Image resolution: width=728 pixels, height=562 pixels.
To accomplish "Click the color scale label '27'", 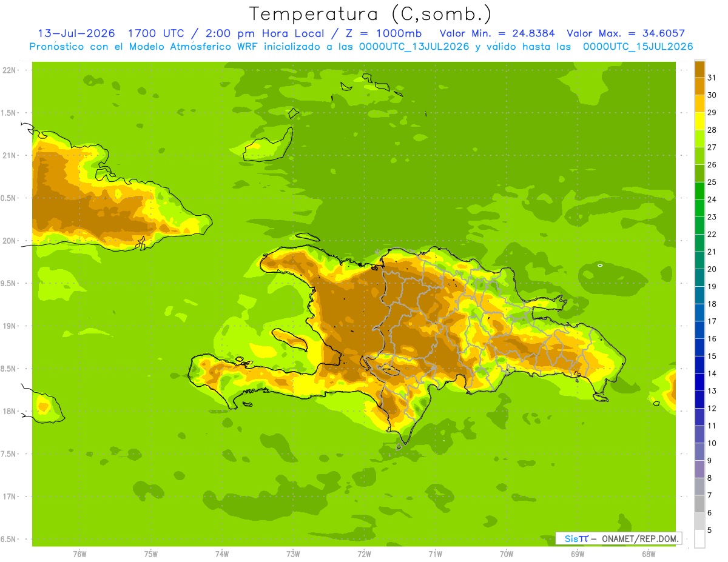I will click(x=712, y=147).
